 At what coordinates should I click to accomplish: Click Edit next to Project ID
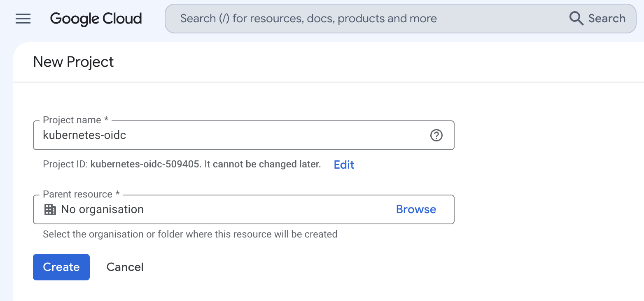[x=344, y=165]
